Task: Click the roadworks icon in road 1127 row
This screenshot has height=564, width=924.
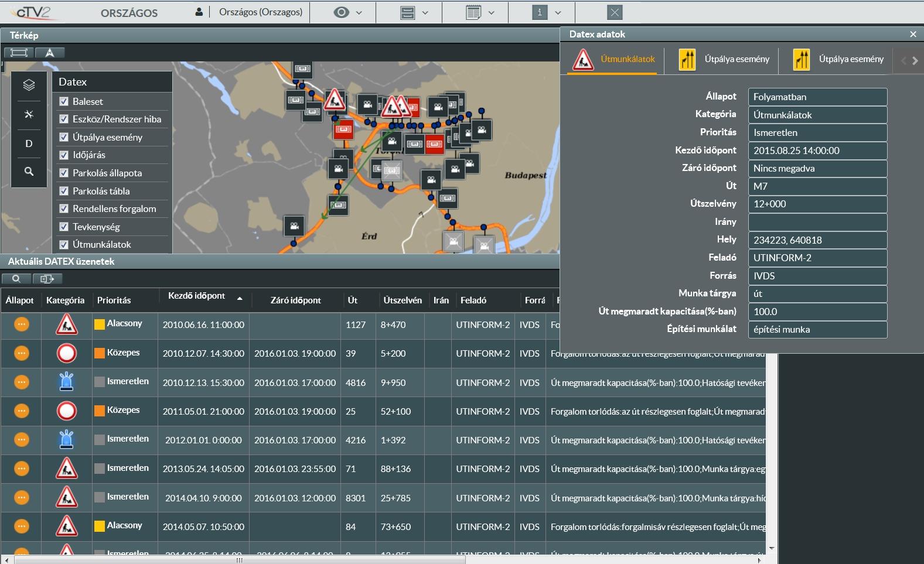Action: point(67,324)
